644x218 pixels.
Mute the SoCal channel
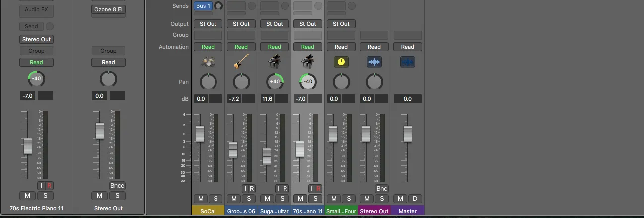click(201, 199)
